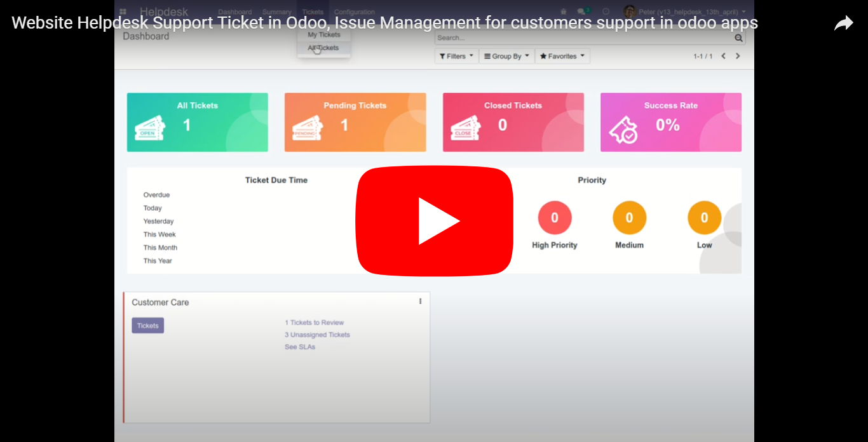This screenshot has height=442, width=868.
Task: Open the Pending Tickets card
Action: tap(355, 123)
